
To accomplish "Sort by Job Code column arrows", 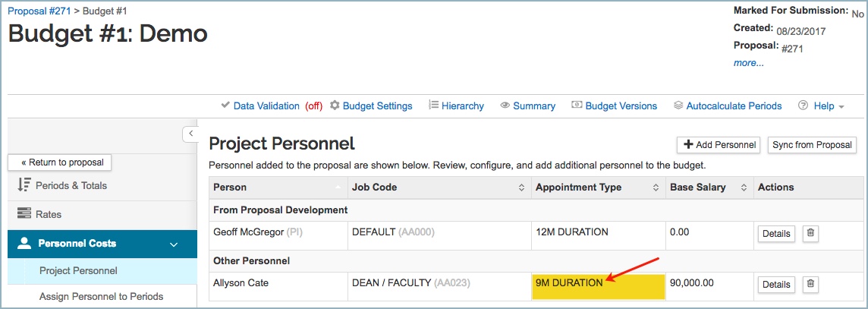I will (521, 188).
